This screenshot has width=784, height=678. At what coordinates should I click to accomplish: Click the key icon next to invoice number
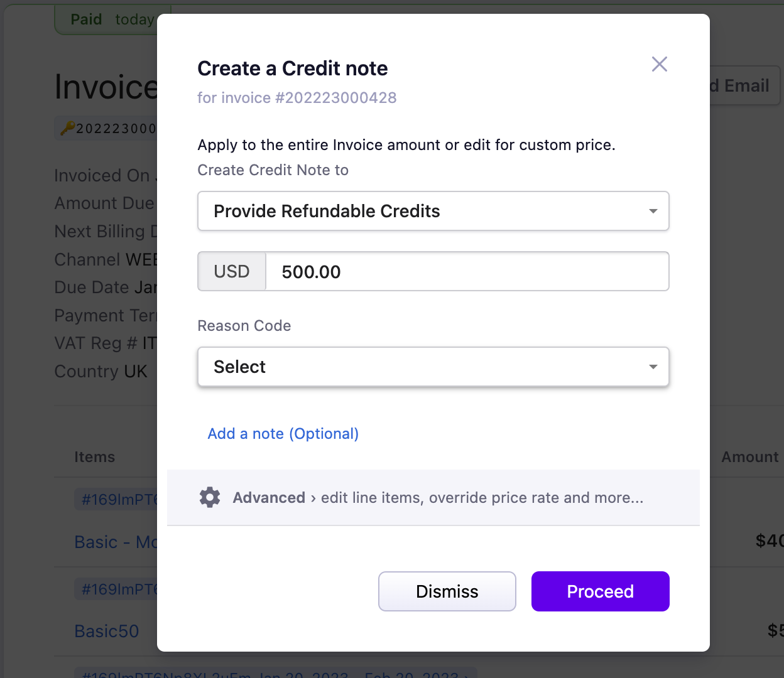click(67, 129)
